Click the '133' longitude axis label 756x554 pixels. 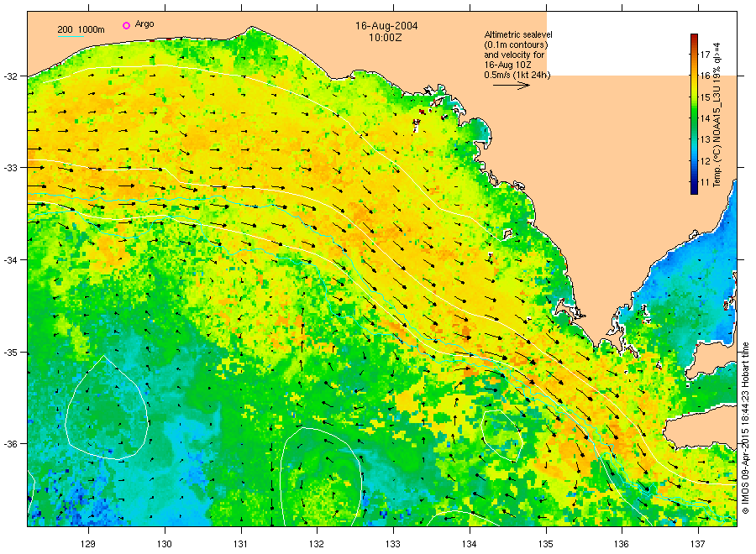[x=393, y=544]
